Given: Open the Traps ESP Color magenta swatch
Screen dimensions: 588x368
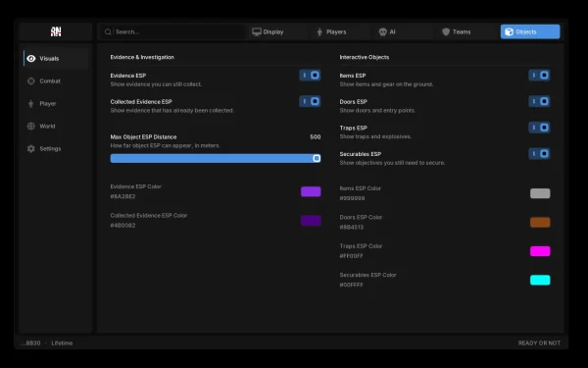Looking at the screenshot, I should click(540, 251).
